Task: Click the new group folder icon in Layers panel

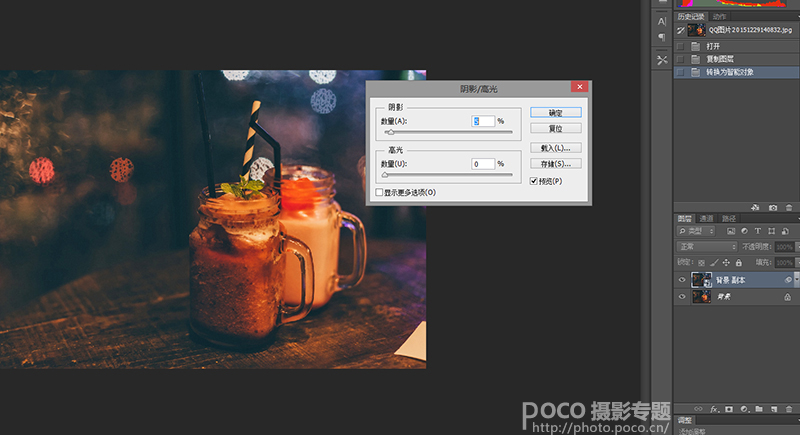Action: (x=759, y=409)
